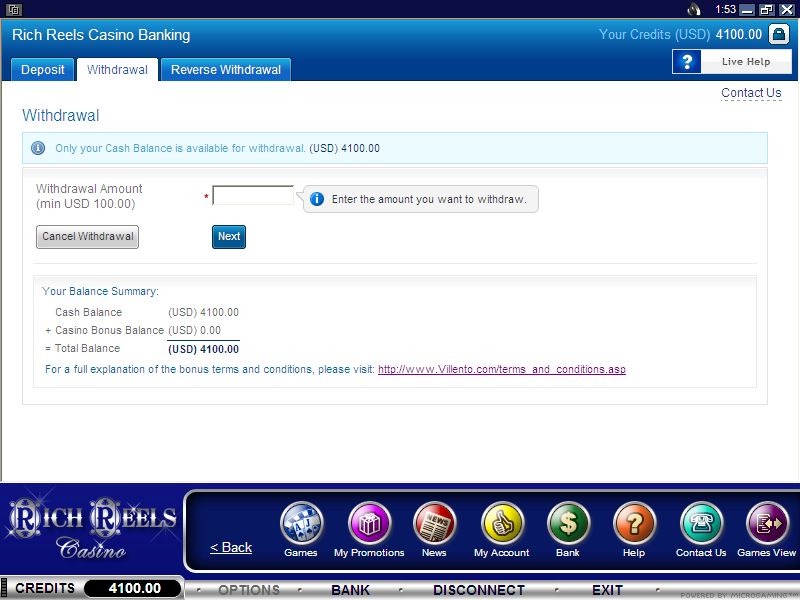Open the Reverse Withdrawal tab

coord(226,69)
